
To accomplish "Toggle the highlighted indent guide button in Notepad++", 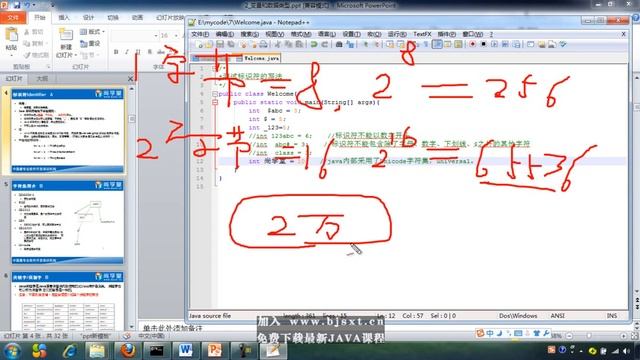I will click(437, 44).
